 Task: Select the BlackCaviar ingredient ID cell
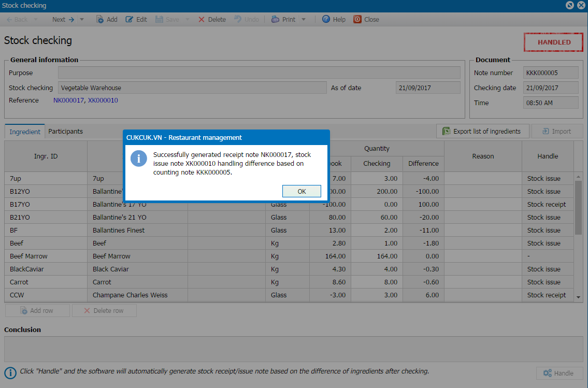pos(46,269)
